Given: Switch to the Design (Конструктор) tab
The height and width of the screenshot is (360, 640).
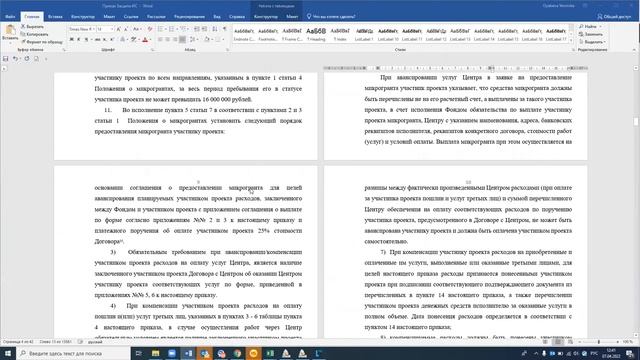Looking at the screenshot, I should pyautogui.click(x=83, y=17).
